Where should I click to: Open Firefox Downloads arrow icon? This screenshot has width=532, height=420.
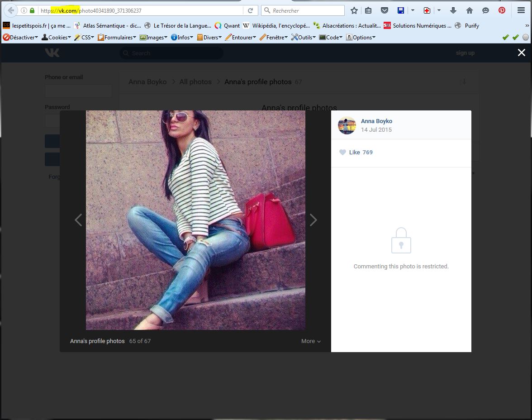[x=454, y=10]
